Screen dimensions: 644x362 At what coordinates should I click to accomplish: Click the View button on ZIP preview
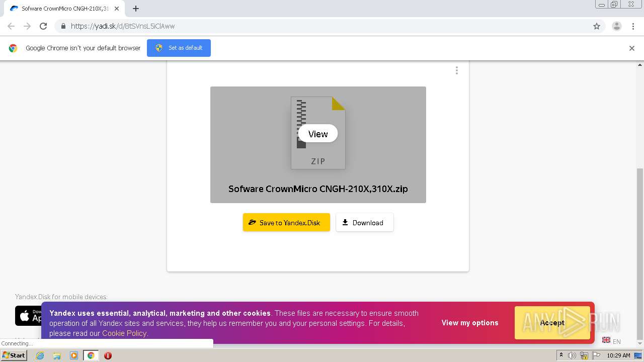pyautogui.click(x=317, y=134)
